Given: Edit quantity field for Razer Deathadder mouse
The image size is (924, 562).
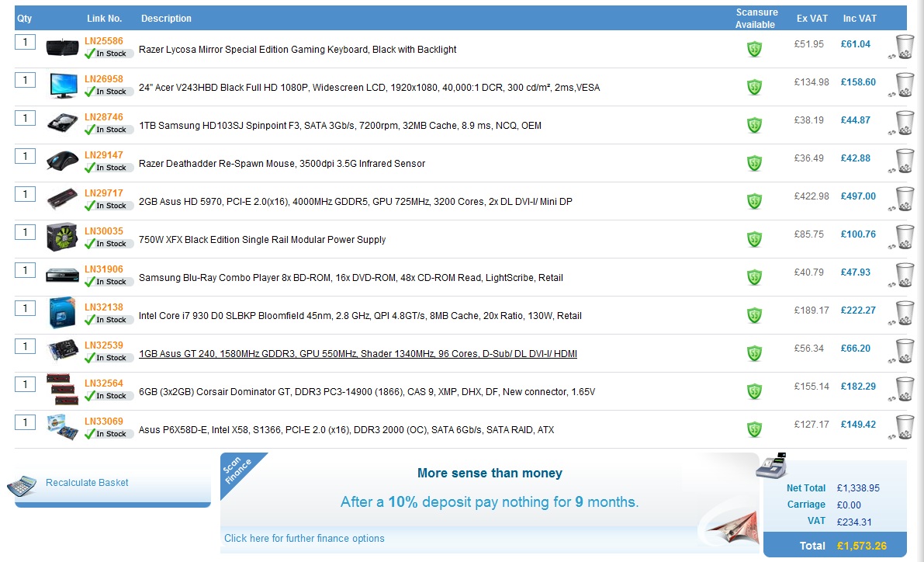Looking at the screenshot, I should (x=25, y=156).
